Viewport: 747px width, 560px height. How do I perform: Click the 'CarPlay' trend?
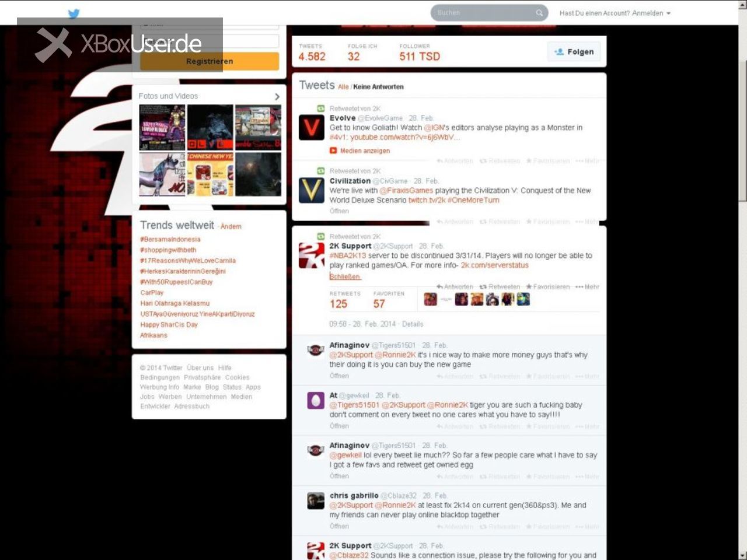152,293
